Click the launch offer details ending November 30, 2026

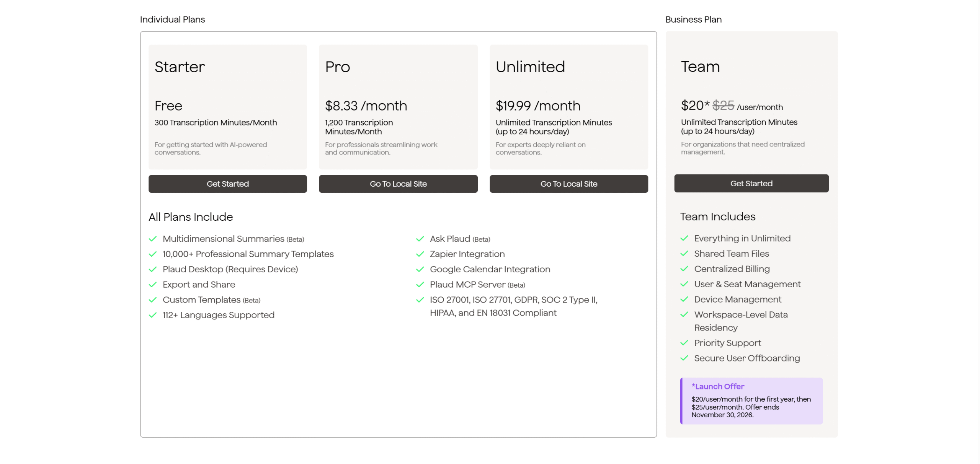[751, 407]
